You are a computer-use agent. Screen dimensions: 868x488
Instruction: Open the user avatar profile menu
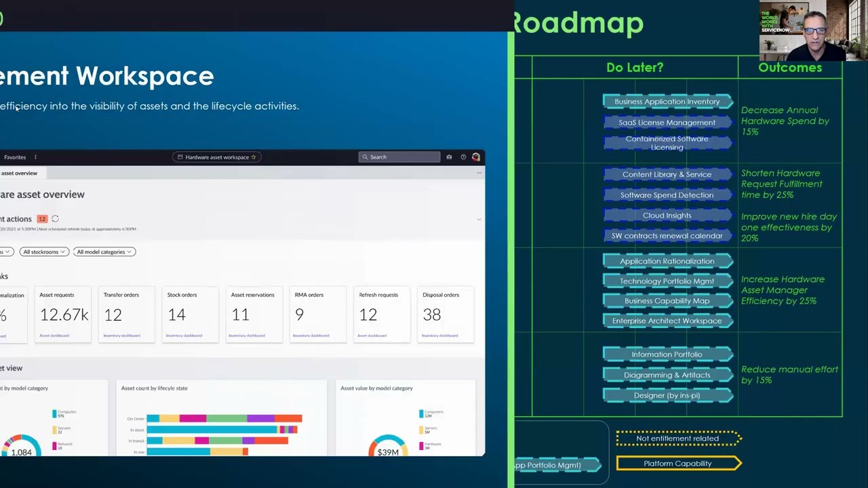[x=476, y=157]
